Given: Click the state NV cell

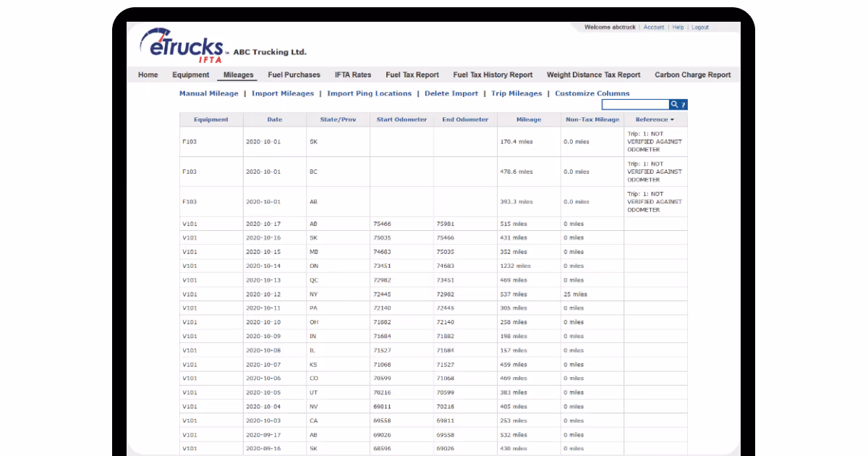Looking at the screenshot, I should 338,407.
